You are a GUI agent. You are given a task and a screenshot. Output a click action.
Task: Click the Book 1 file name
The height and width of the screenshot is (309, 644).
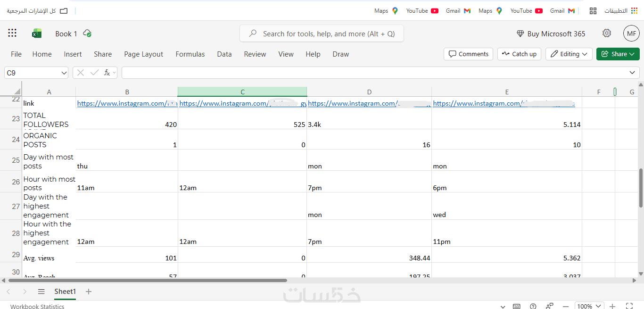pos(66,33)
